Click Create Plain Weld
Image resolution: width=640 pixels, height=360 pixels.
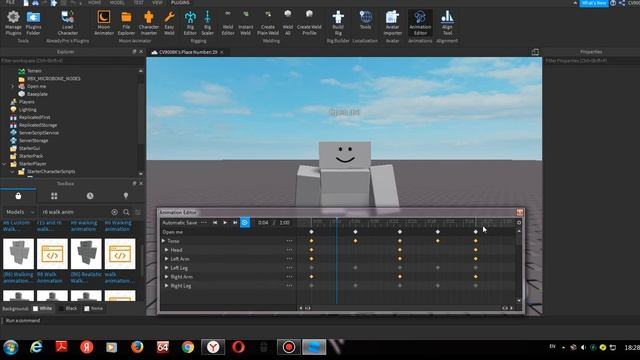(268, 23)
